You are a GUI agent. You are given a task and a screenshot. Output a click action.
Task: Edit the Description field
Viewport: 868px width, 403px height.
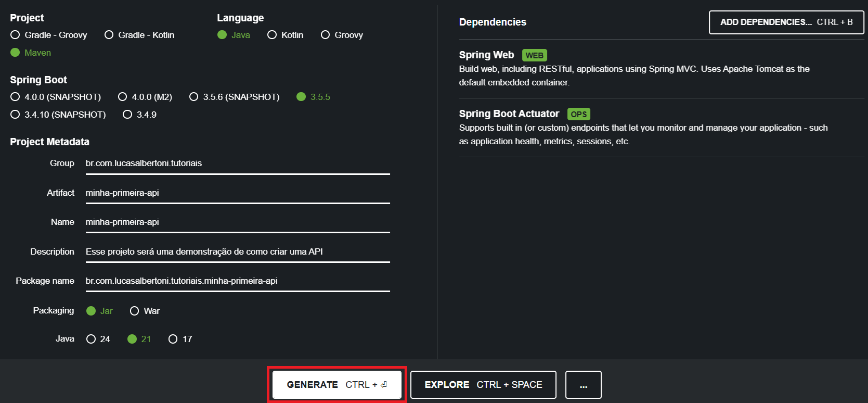(x=238, y=252)
